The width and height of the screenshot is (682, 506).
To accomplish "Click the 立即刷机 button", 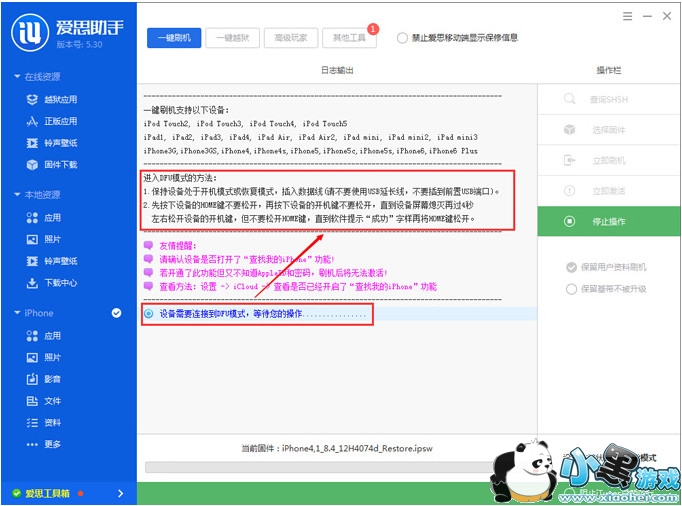I will pos(609,161).
